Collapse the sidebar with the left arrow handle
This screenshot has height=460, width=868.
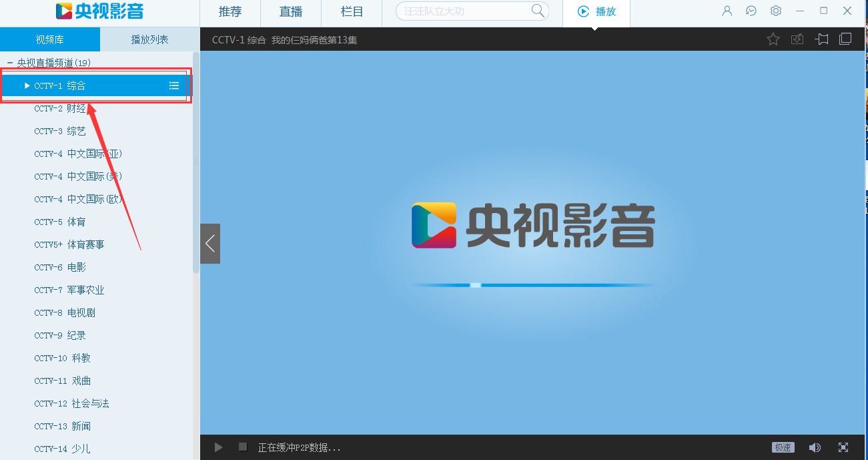[x=210, y=244]
